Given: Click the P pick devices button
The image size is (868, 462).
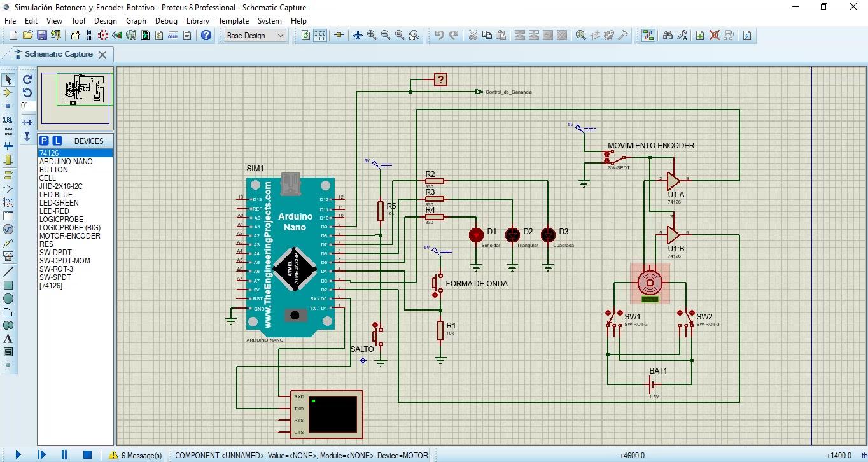Looking at the screenshot, I should pyautogui.click(x=44, y=141).
